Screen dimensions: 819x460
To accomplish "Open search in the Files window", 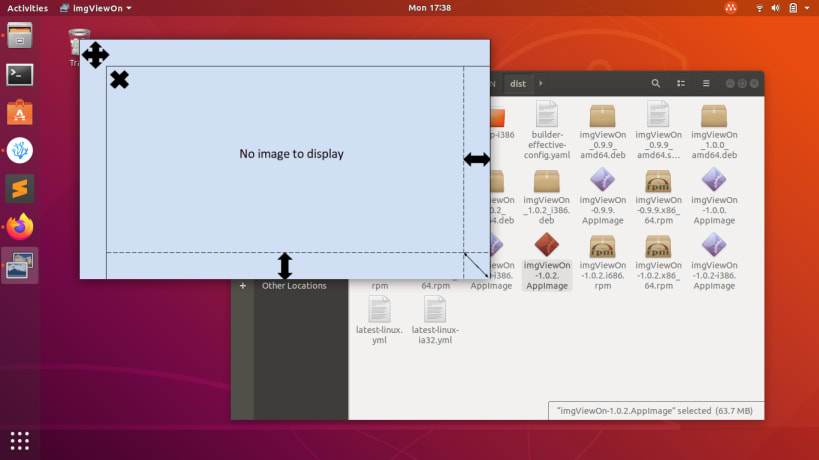I will pyautogui.click(x=656, y=84).
